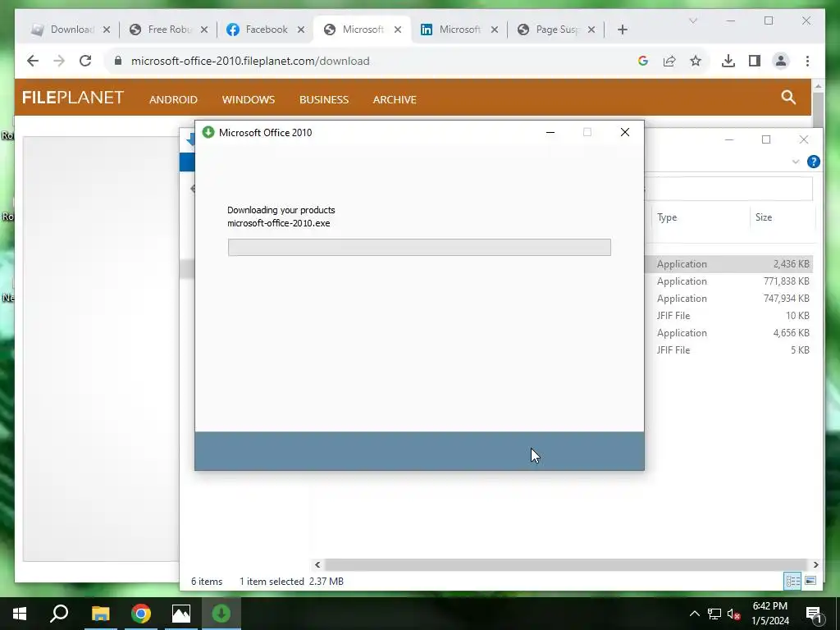Sort Explorer by Size column
This screenshot has height=630, width=840.
pyautogui.click(x=764, y=217)
